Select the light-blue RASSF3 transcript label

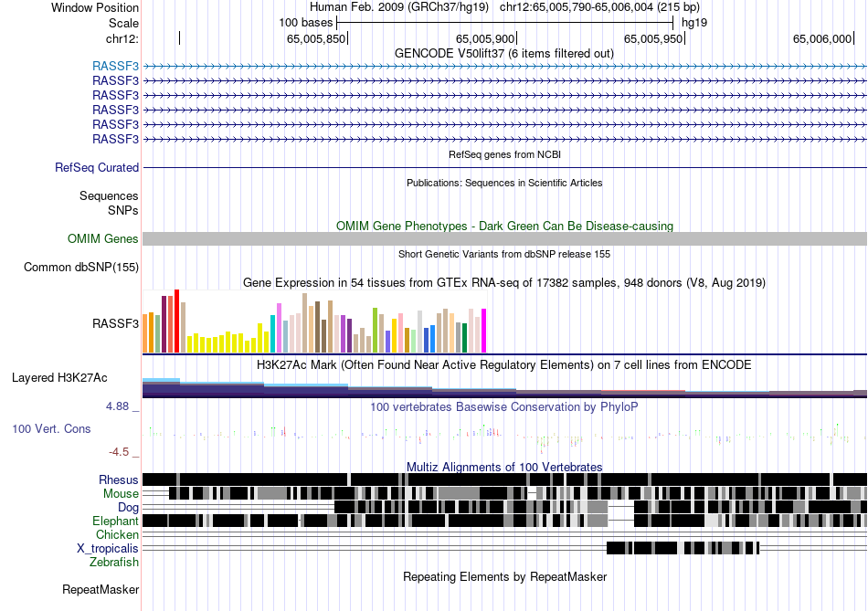(x=115, y=67)
